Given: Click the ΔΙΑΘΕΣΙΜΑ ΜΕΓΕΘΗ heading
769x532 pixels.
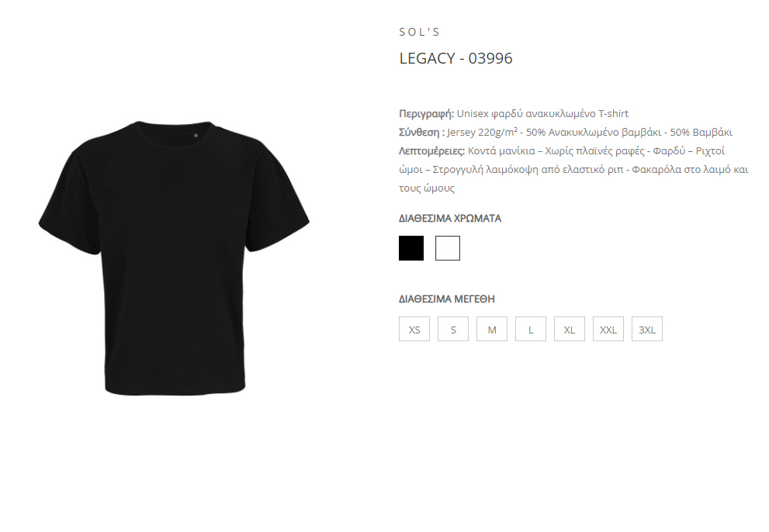Looking at the screenshot, I should coord(446,299).
